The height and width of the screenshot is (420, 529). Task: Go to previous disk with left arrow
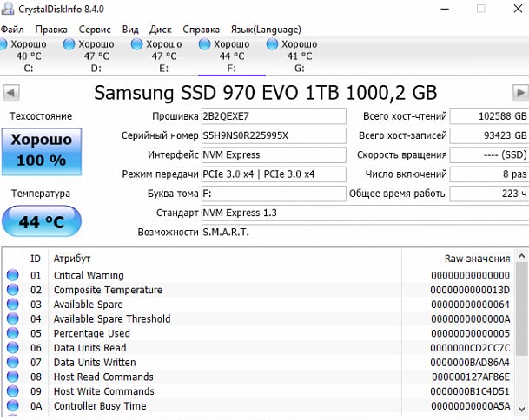pyautogui.click(x=11, y=92)
